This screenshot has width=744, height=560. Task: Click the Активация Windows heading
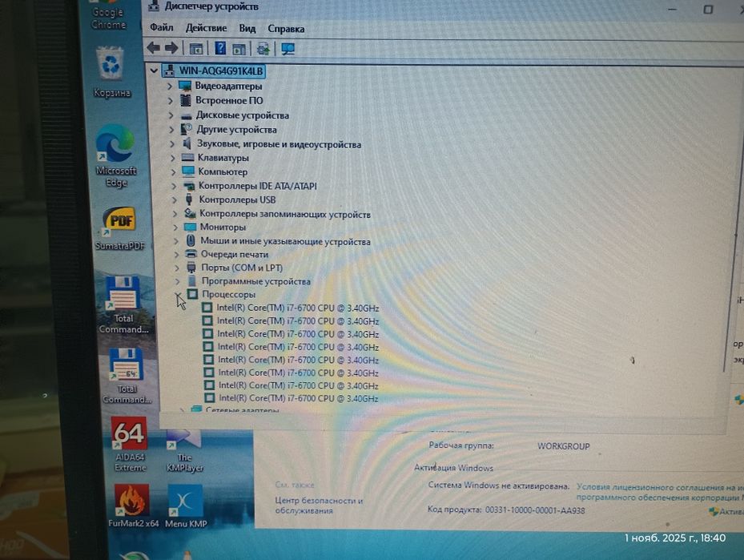(x=453, y=468)
